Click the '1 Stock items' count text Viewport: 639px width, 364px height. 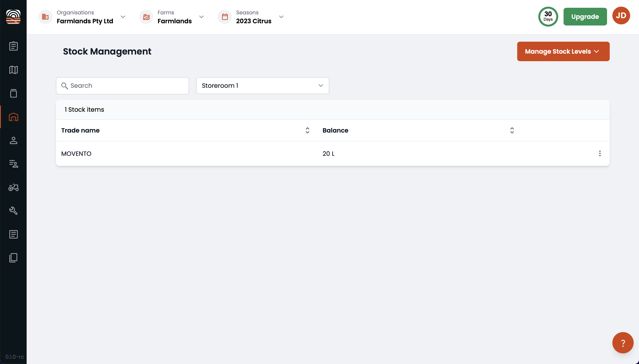point(84,110)
